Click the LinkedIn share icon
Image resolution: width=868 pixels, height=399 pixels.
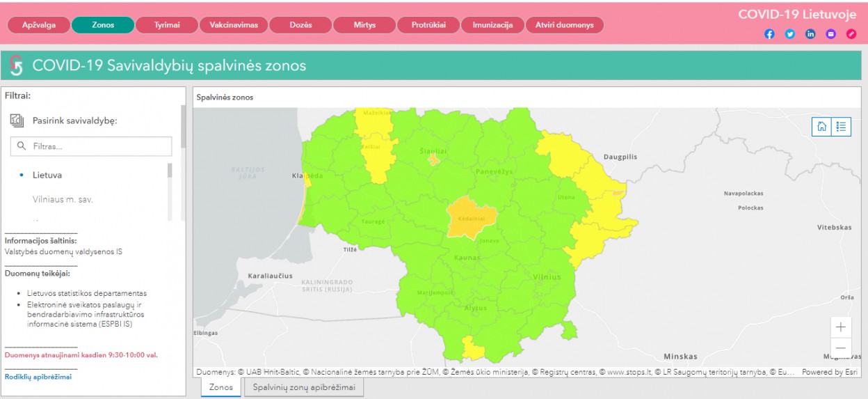coord(810,34)
